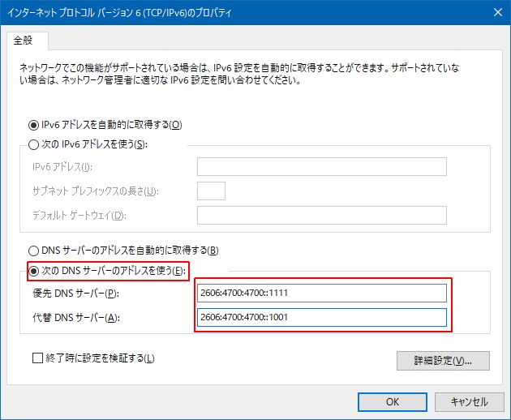Click the 優先 DNS サーバー address field
Image resolution: width=511 pixels, height=420 pixels.
(x=322, y=293)
